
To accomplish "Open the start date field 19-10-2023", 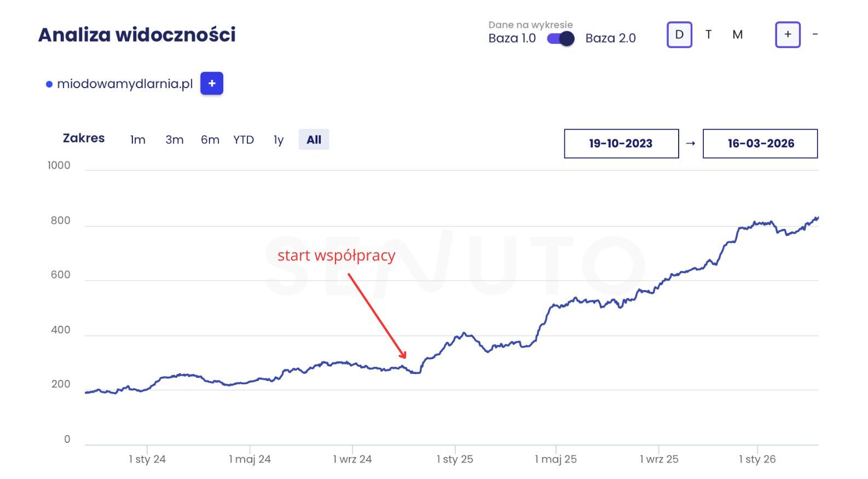I will (621, 143).
